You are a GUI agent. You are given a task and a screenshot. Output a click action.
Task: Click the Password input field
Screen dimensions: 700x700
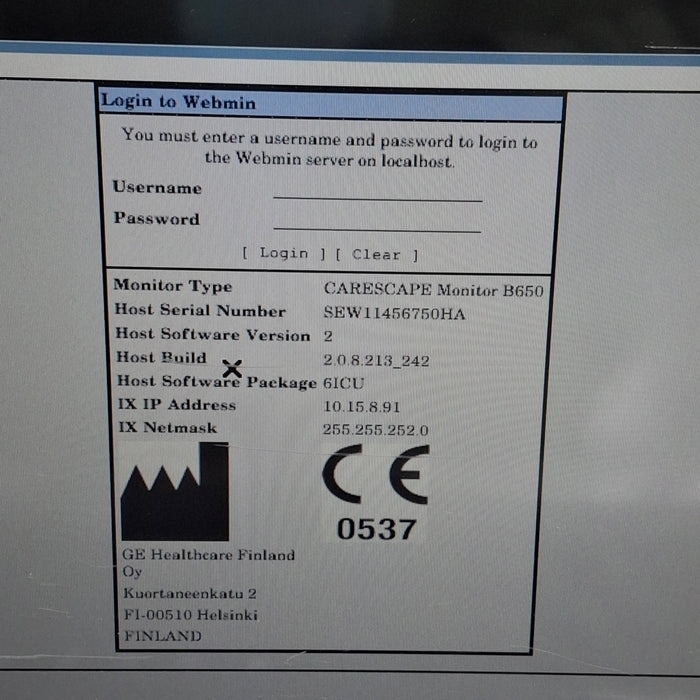377,221
